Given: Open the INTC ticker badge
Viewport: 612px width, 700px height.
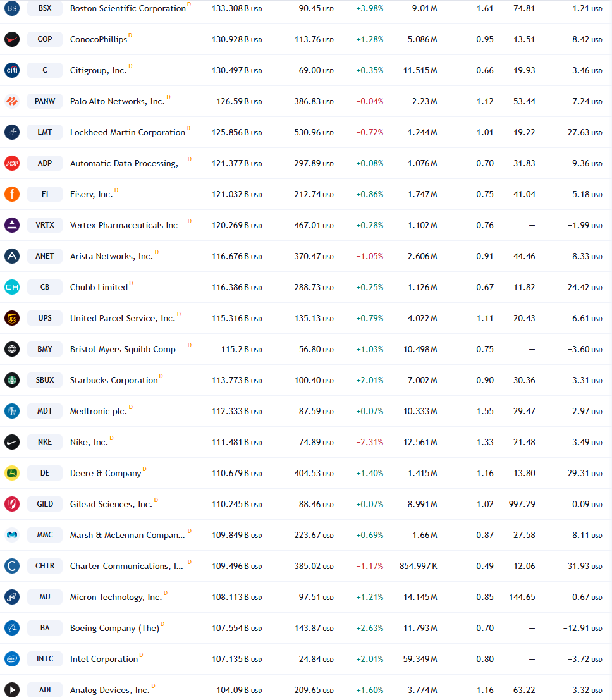Looking at the screenshot, I should 45,659.
